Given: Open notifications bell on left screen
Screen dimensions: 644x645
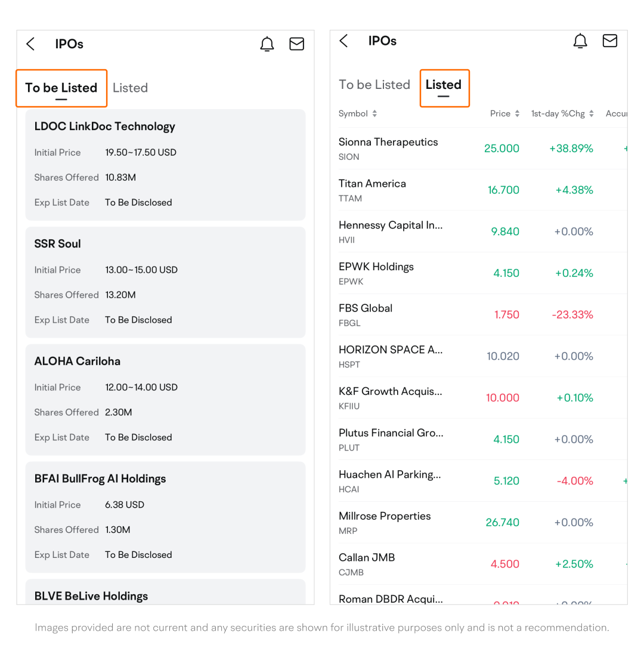Looking at the screenshot, I should [x=267, y=44].
